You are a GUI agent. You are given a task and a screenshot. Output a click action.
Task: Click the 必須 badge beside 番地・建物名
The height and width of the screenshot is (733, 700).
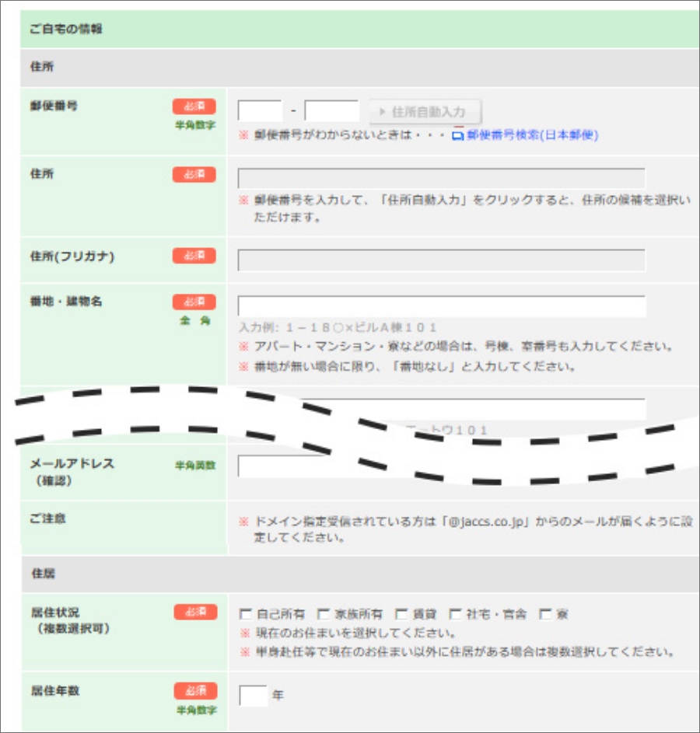click(x=194, y=302)
